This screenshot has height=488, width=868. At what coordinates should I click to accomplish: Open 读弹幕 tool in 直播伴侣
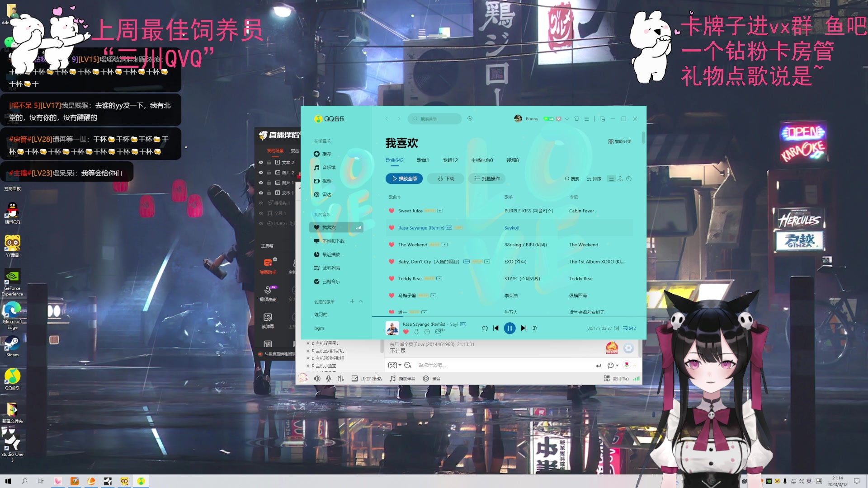[268, 321]
